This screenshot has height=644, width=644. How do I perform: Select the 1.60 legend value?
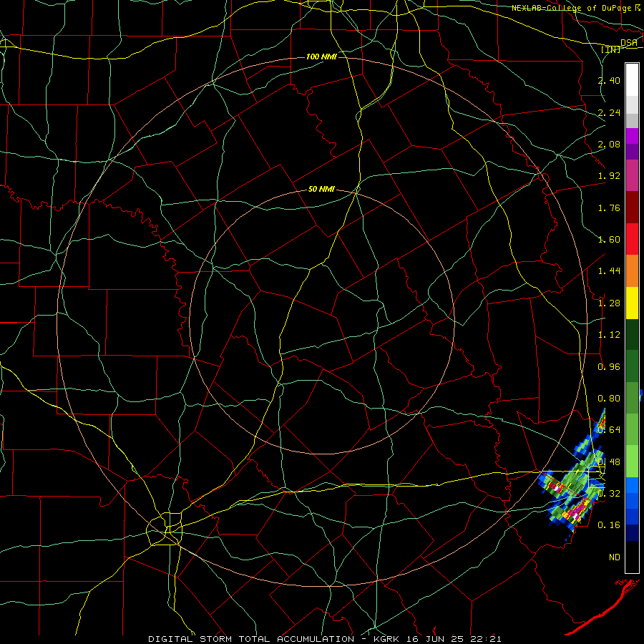(x=609, y=240)
